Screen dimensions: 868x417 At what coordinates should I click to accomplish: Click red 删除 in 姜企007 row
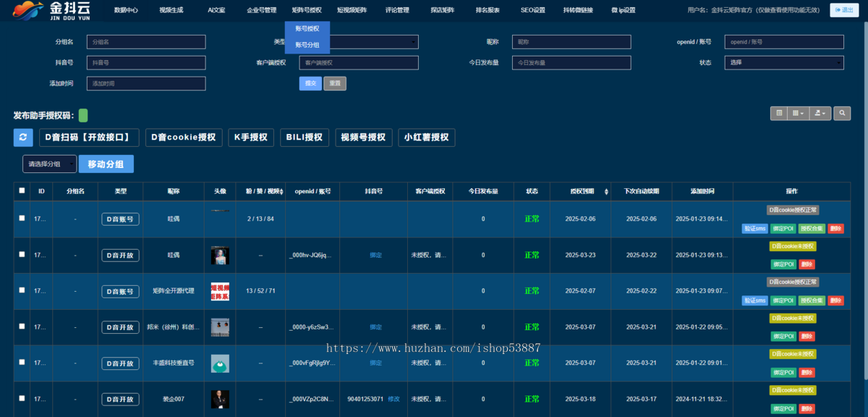(807, 409)
